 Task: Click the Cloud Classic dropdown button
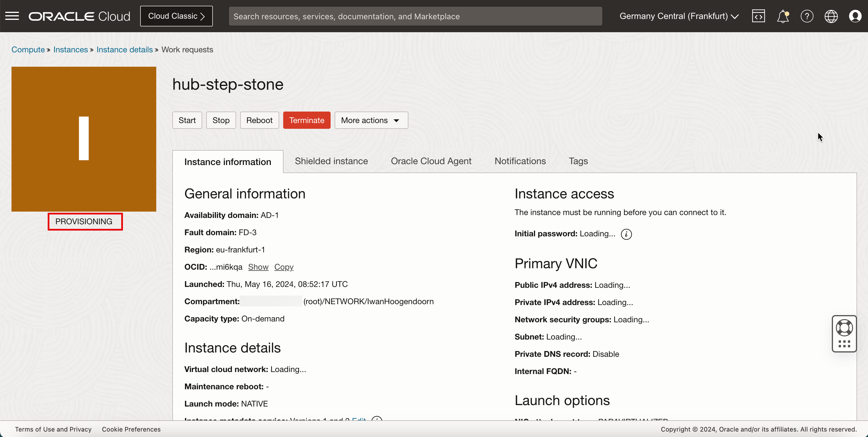(x=176, y=16)
